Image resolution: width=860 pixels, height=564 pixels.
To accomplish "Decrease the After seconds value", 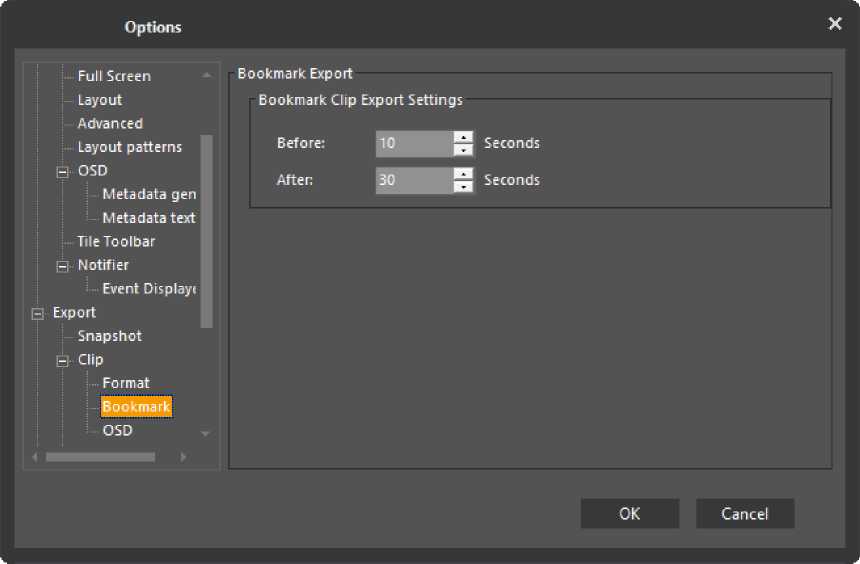I will click(463, 187).
